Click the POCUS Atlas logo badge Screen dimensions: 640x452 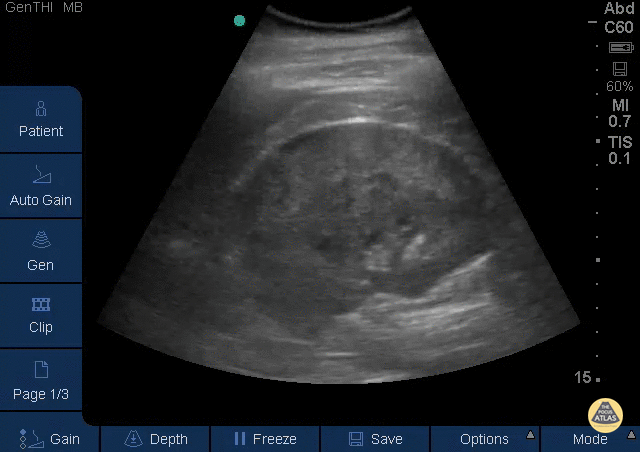pyautogui.click(x=605, y=415)
